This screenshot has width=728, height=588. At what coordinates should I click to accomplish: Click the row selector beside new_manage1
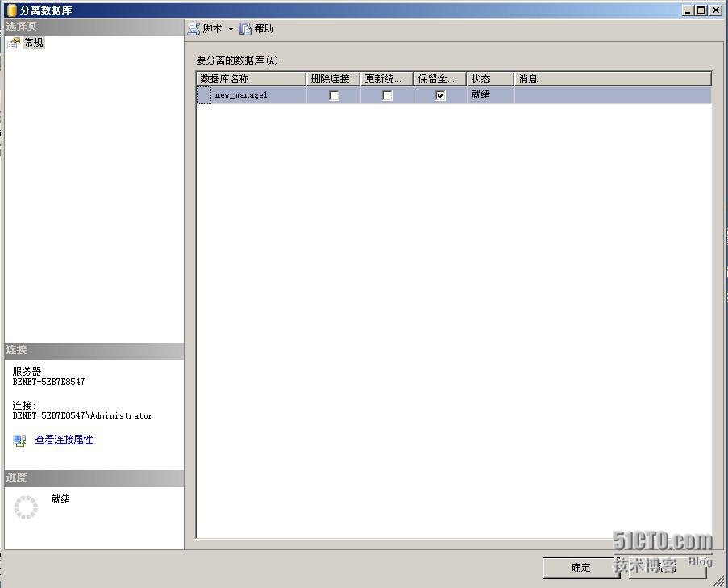tap(204, 94)
